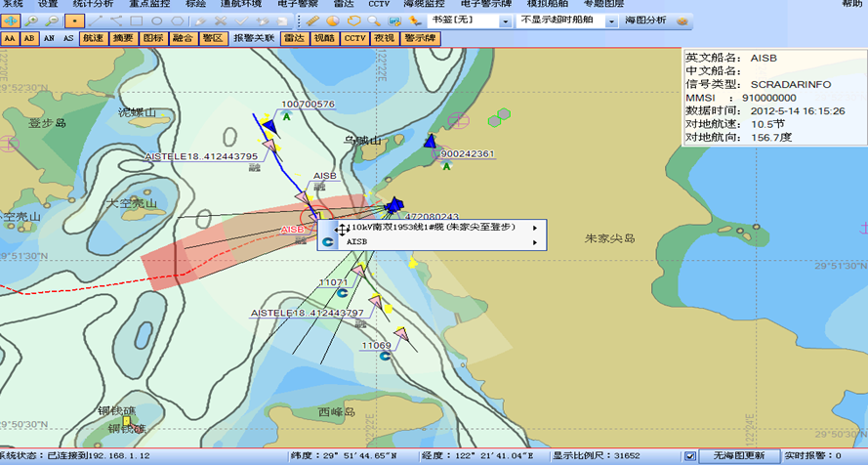Select the pan map tool
This screenshot has height=467, width=868.
point(11,21)
